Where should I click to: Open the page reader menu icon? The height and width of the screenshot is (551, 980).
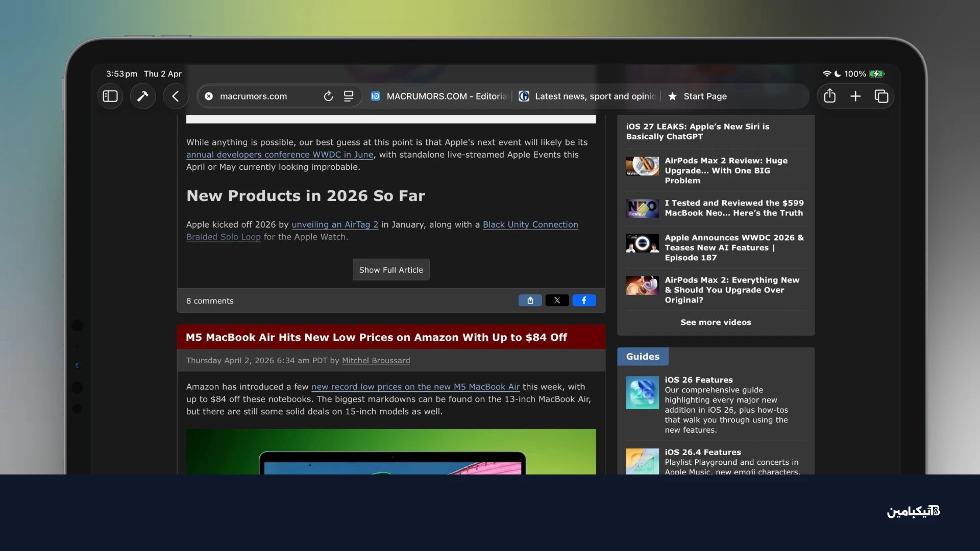[349, 96]
